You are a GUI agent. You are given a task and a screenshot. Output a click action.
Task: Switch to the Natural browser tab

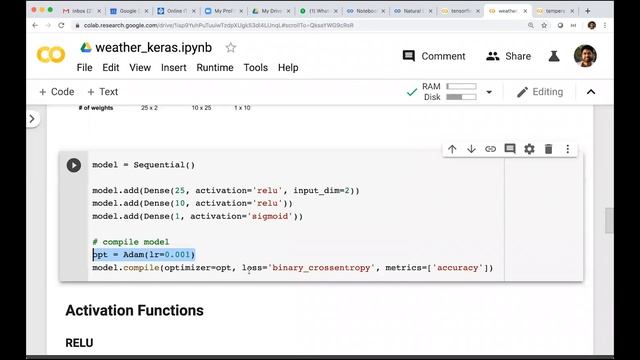(x=413, y=11)
